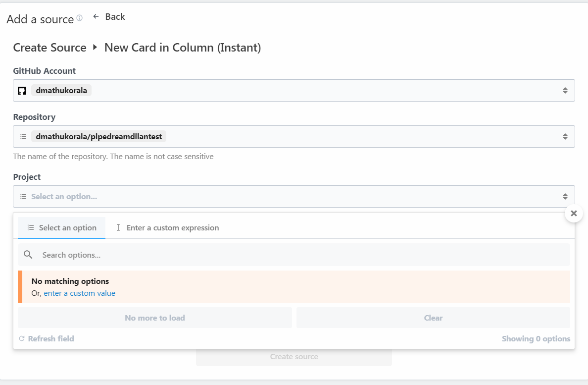Click the back arrow icon

coord(96,16)
